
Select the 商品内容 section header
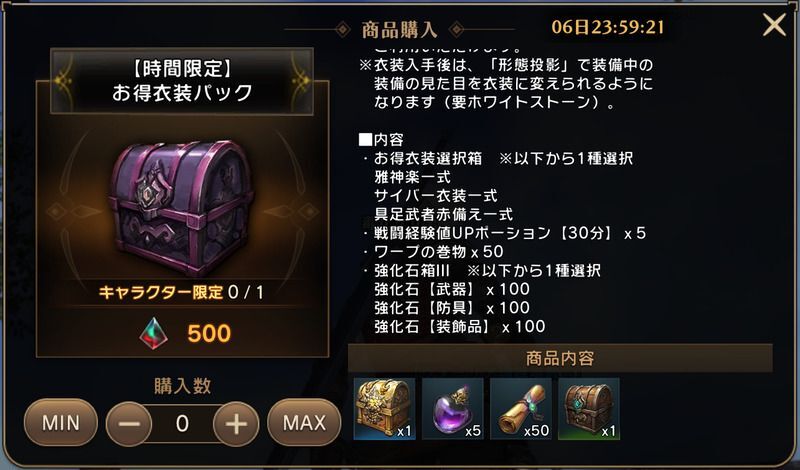click(x=560, y=358)
